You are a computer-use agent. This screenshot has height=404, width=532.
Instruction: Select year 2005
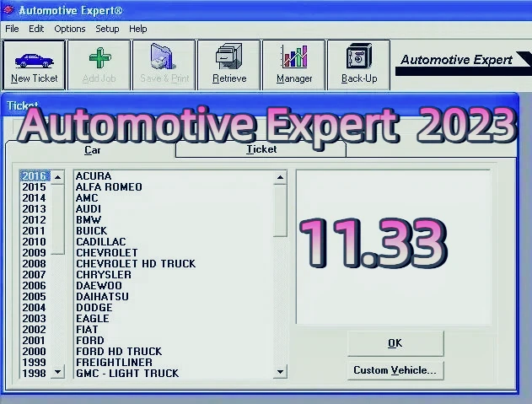tap(34, 296)
